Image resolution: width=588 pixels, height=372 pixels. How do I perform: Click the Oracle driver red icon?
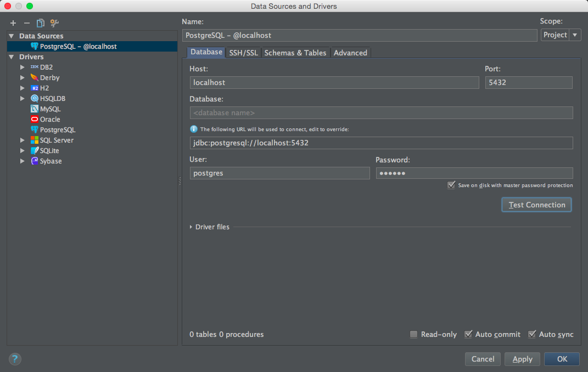point(35,119)
